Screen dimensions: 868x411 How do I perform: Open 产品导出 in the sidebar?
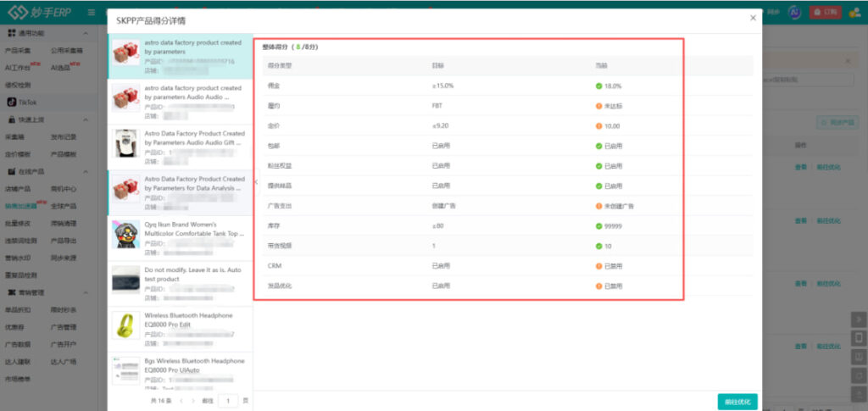64,241
